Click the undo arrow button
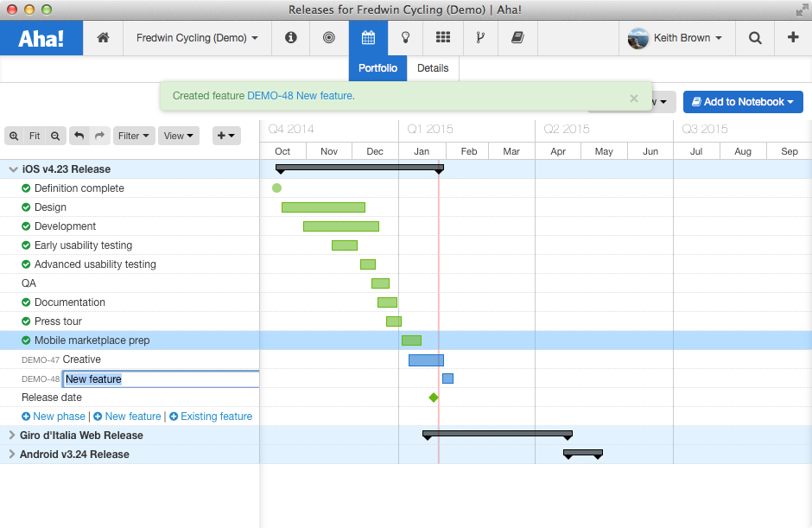Screen dimensions: 812x528 click(x=79, y=136)
